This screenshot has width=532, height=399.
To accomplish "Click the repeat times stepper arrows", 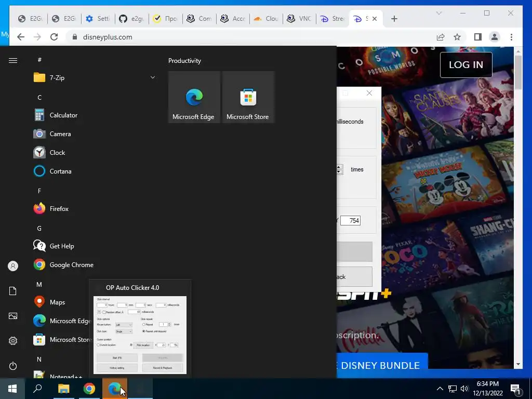I will (x=339, y=169).
